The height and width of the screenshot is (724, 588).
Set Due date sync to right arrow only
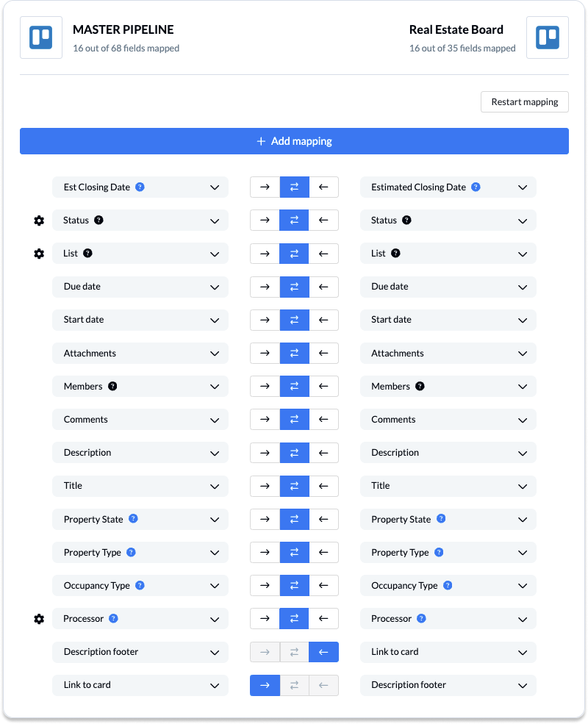tap(265, 287)
